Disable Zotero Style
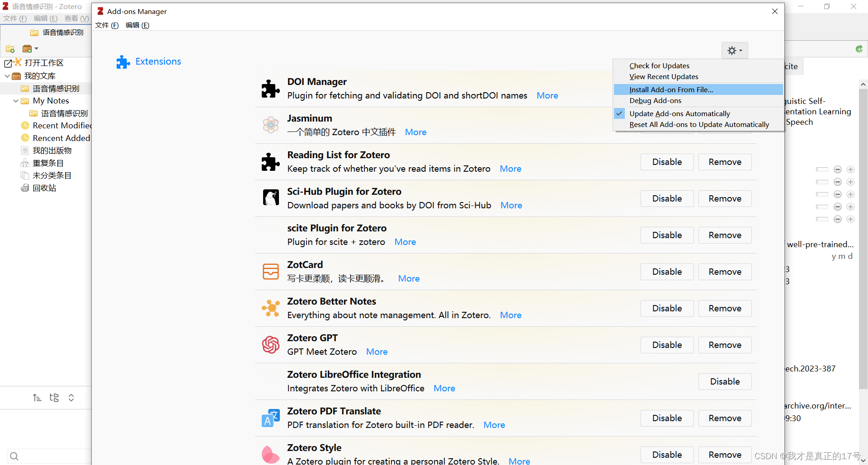 [x=667, y=455]
